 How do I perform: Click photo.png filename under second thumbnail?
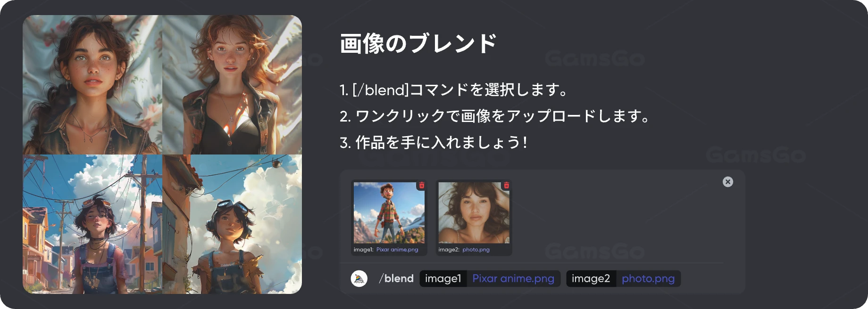point(476,250)
